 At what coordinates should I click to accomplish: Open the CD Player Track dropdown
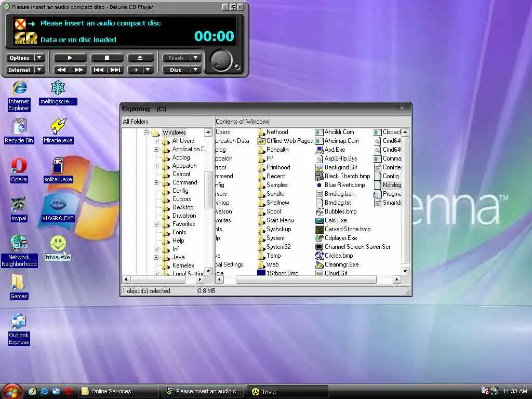[196, 58]
